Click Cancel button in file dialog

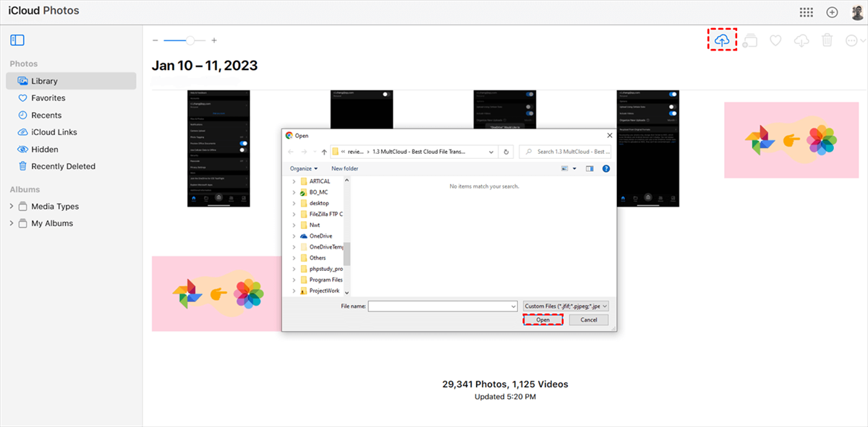click(589, 319)
